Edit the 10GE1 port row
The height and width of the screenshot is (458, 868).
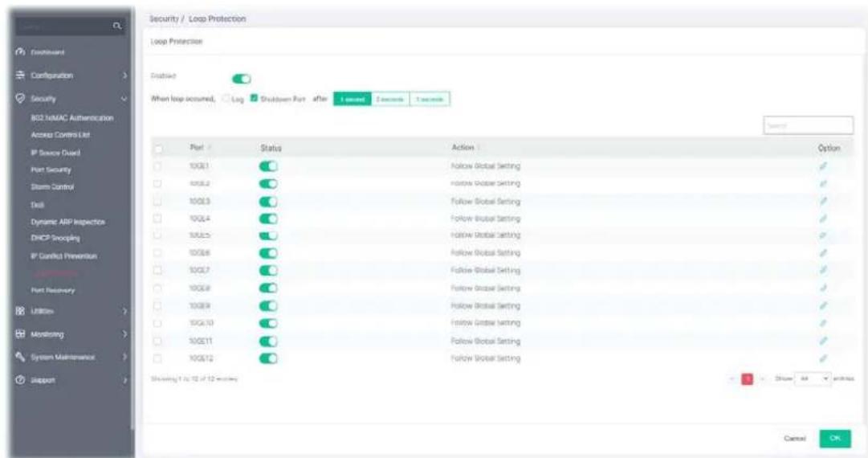coord(823,166)
